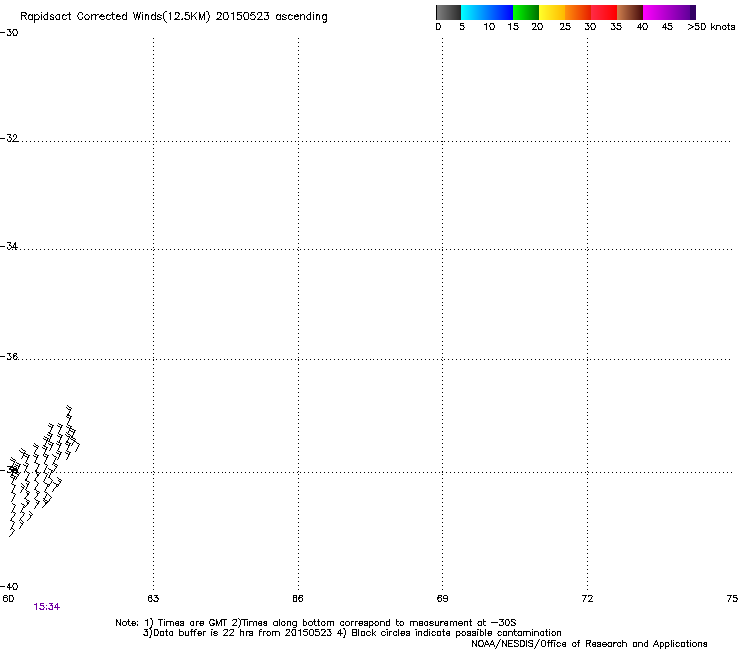
Task: Click the '>50 knots' legend label
Action: (711, 27)
